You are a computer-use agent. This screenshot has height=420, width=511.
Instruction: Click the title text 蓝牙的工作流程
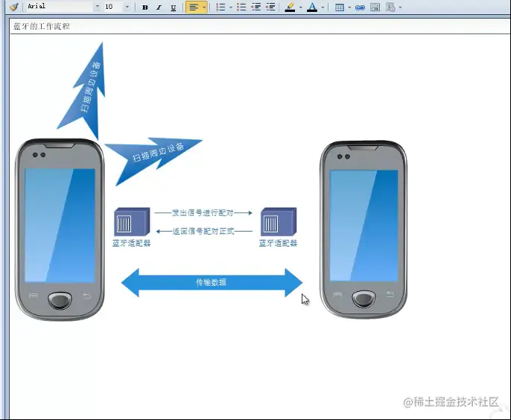pos(42,26)
